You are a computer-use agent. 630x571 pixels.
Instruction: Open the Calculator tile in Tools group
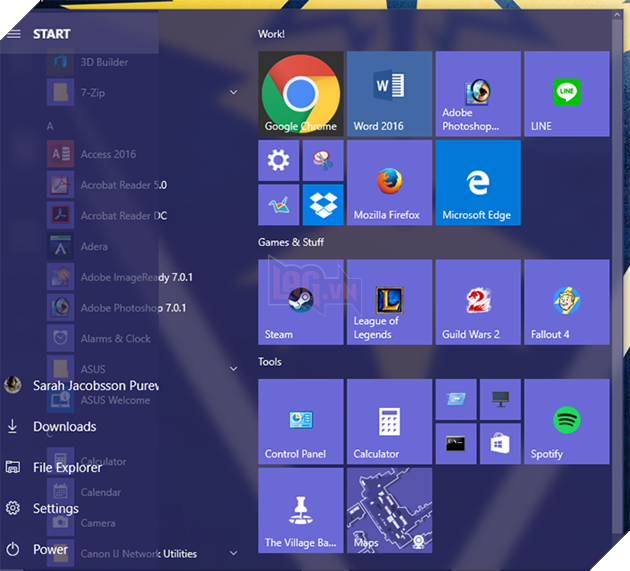(389, 422)
